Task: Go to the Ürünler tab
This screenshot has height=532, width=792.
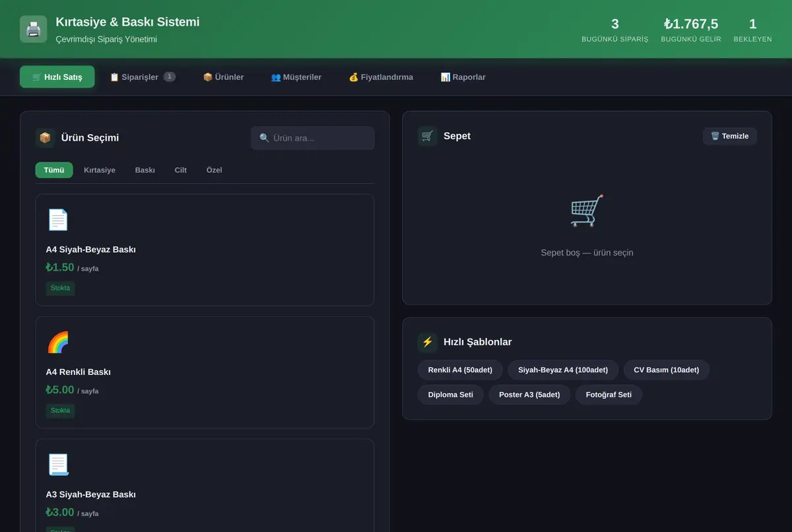Action: click(223, 77)
